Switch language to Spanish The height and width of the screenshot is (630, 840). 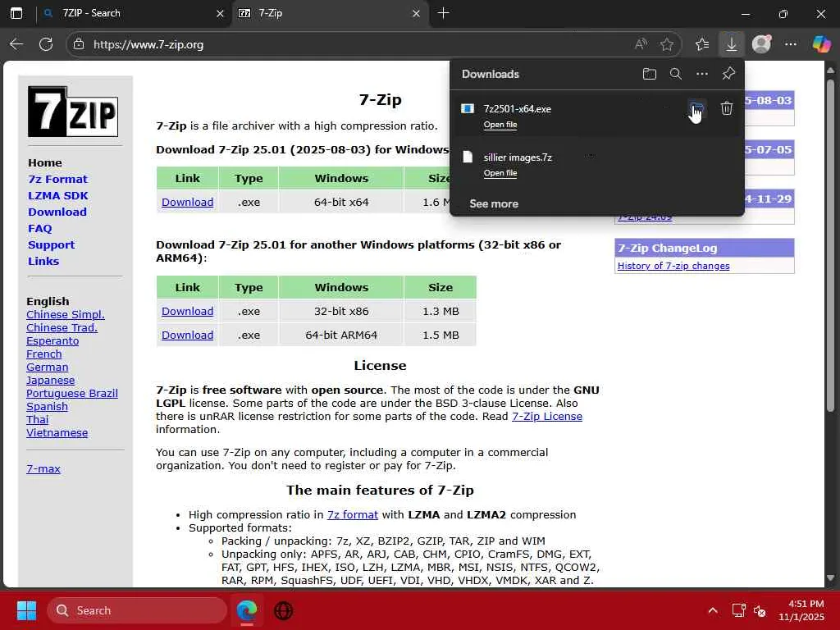point(47,406)
